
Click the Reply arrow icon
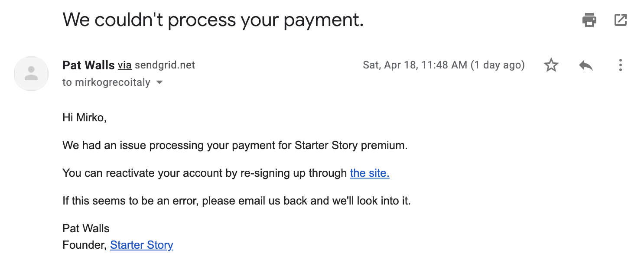pos(585,65)
